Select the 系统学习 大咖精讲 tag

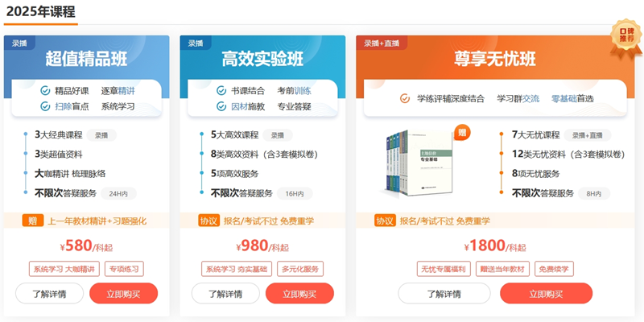[63, 269]
